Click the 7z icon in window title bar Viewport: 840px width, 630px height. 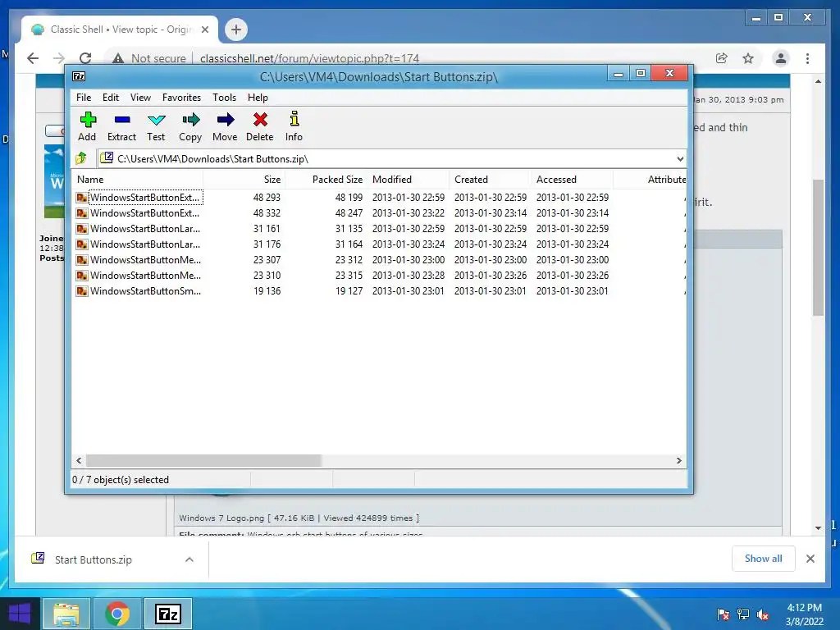[x=79, y=76]
